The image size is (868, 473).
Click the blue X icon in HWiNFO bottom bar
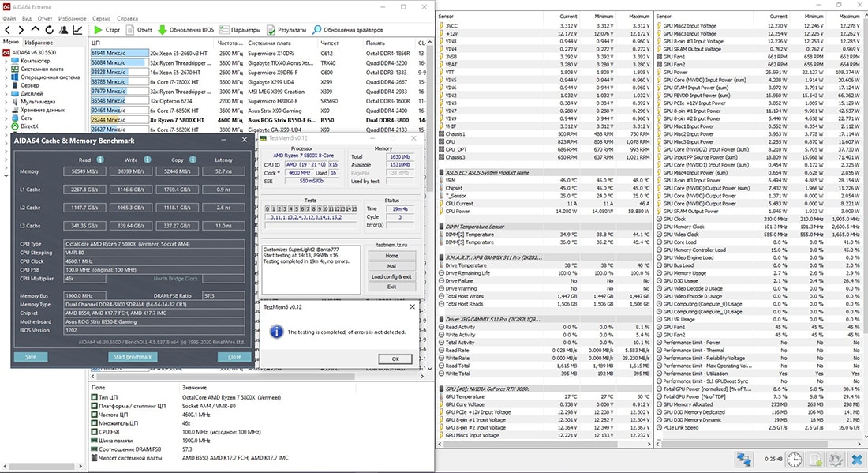[x=856, y=459]
